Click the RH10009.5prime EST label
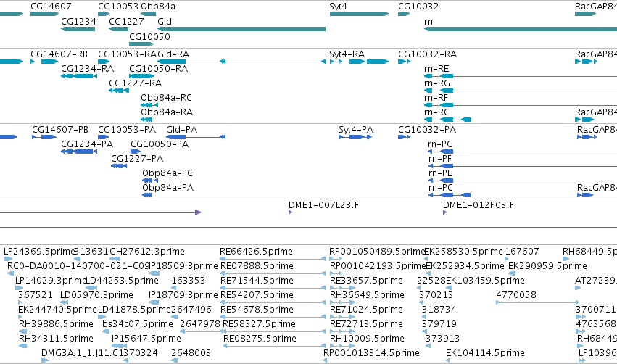Screen dimensions: 617x364 click(367, 339)
